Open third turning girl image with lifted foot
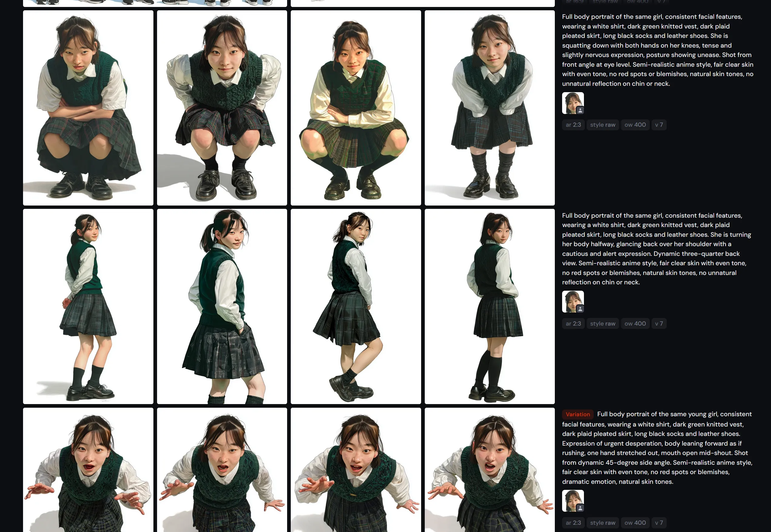 pyautogui.click(x=356, y=306)
